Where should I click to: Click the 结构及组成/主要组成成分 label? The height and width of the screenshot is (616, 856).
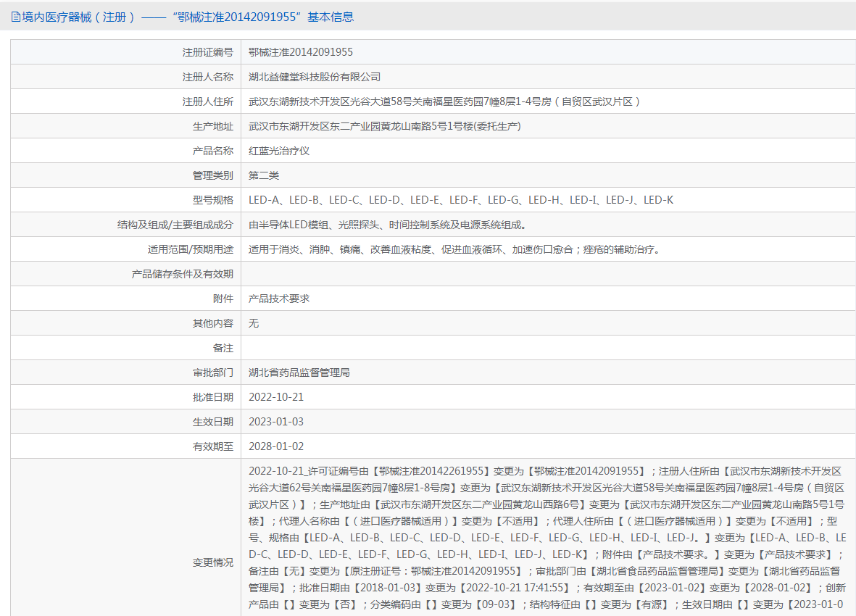pos(175,225)
